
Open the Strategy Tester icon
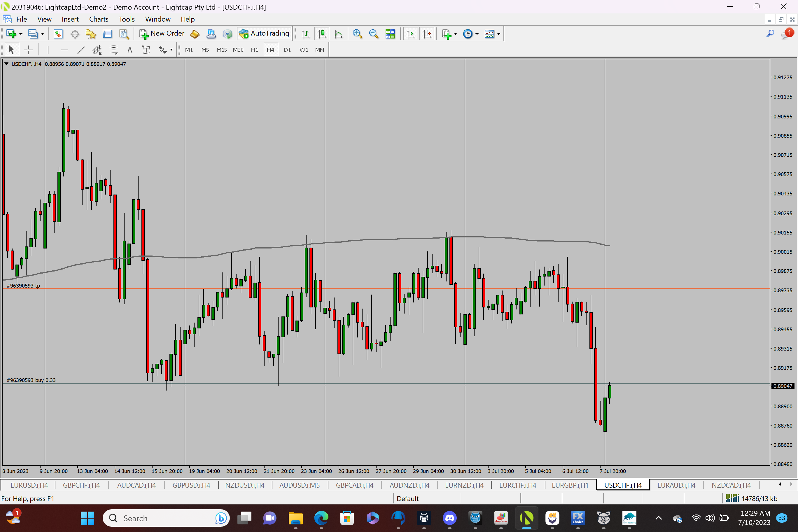point(124,34)
